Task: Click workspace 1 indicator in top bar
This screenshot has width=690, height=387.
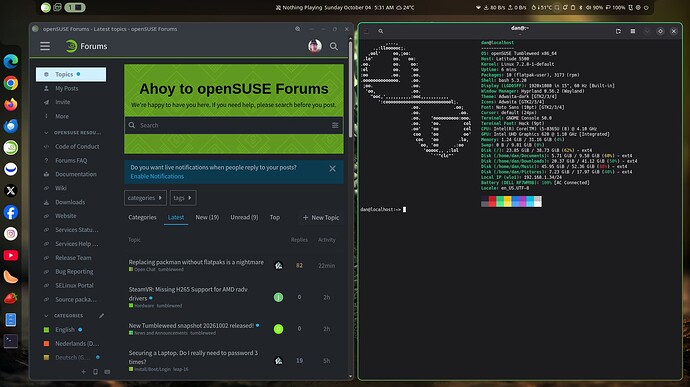Action: pos(75,7)
